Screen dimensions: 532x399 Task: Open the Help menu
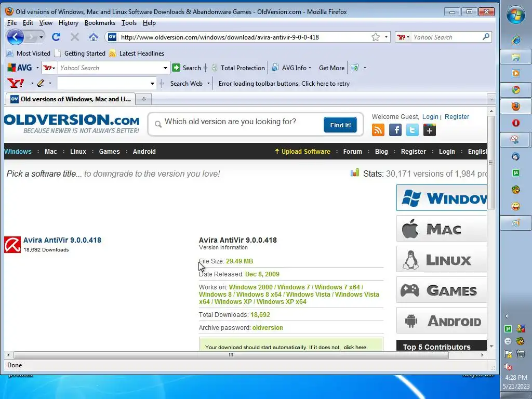click(149, 23)
